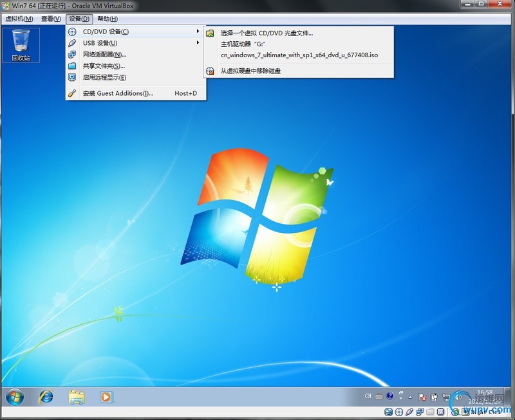
Task: Choose 启用远程显示(E) remote display
Action: [136, 77]
